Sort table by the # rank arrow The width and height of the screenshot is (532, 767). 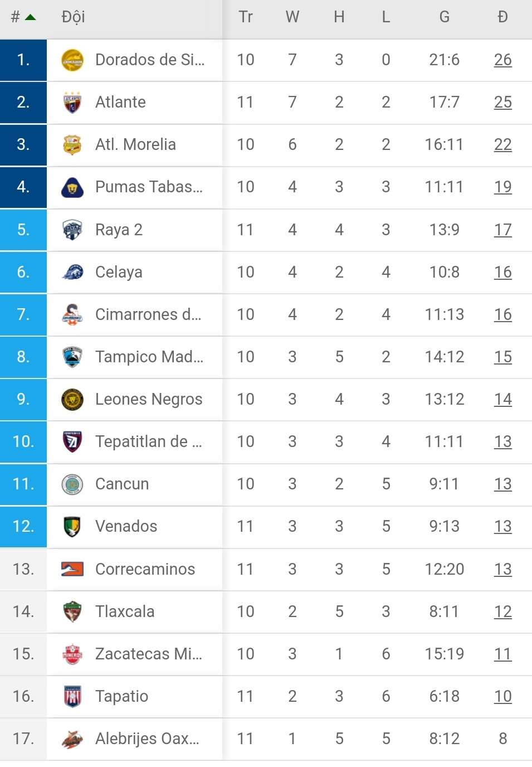(30, 17)
